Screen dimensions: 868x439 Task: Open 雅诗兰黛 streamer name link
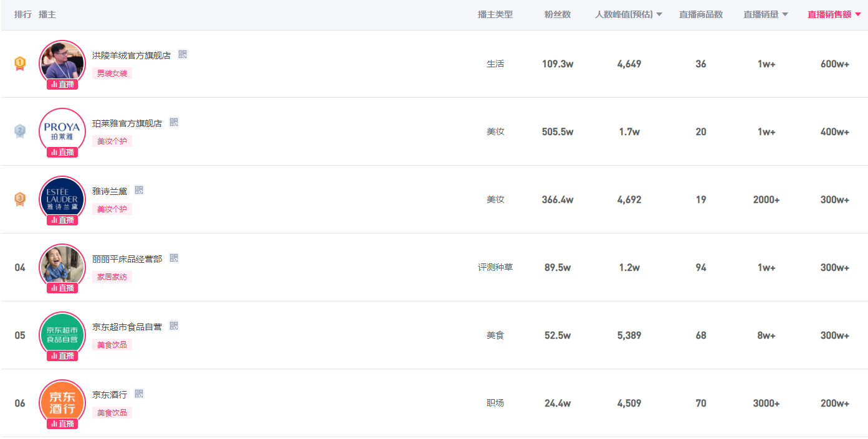[110, 191]
